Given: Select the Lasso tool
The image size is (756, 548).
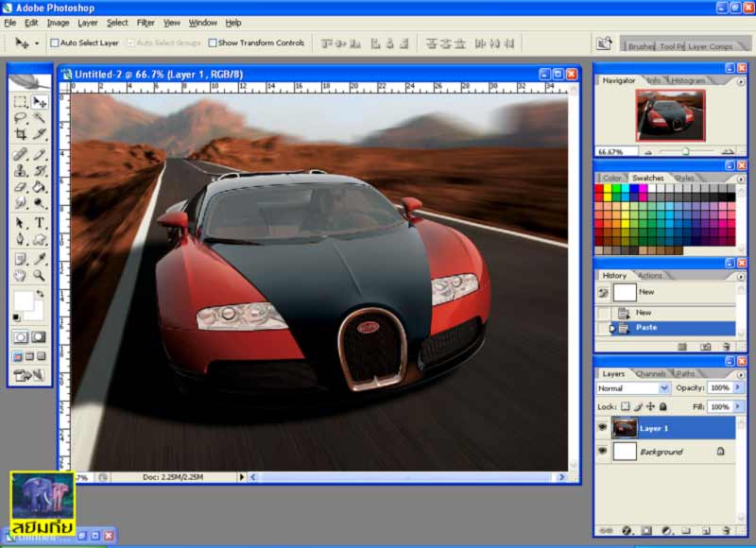Looking at the screenshot, I should tap(20, 117).
